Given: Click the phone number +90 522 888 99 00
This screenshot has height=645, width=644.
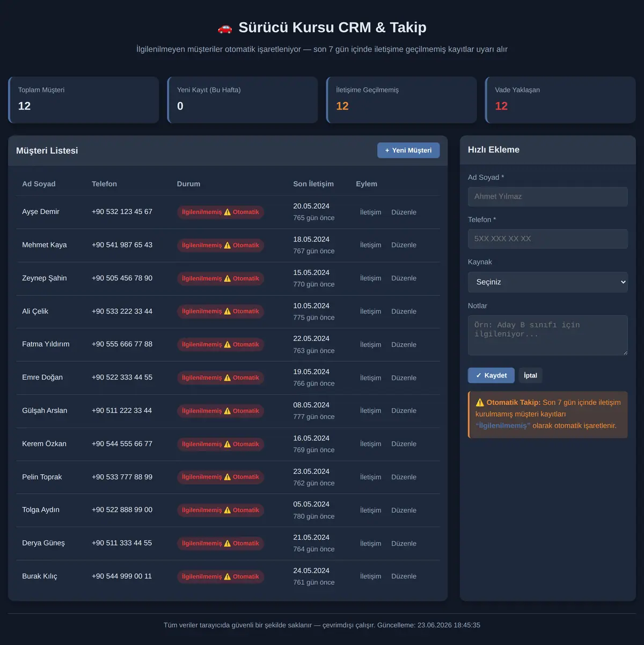Looking at the screenshot, I should point(122,510).
